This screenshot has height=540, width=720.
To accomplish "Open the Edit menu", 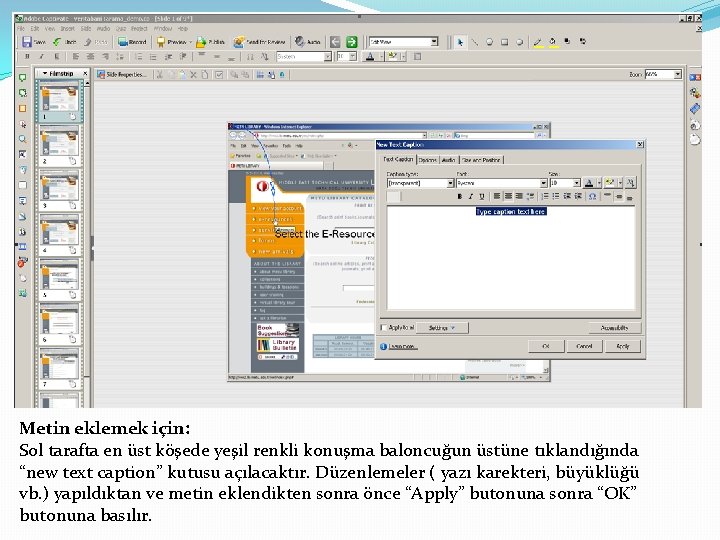I will point(35,28).
